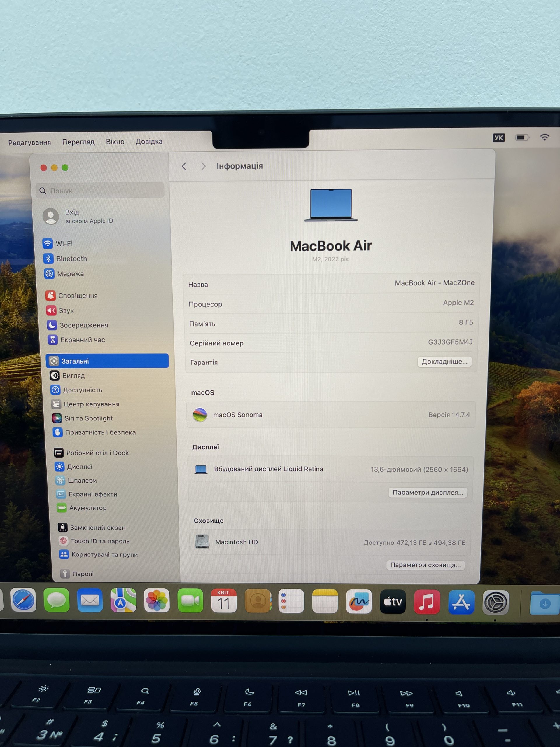The height and width of the screenshot is (747, 560).
Task: Open Мережа network settings
Action: pos(64,274)
